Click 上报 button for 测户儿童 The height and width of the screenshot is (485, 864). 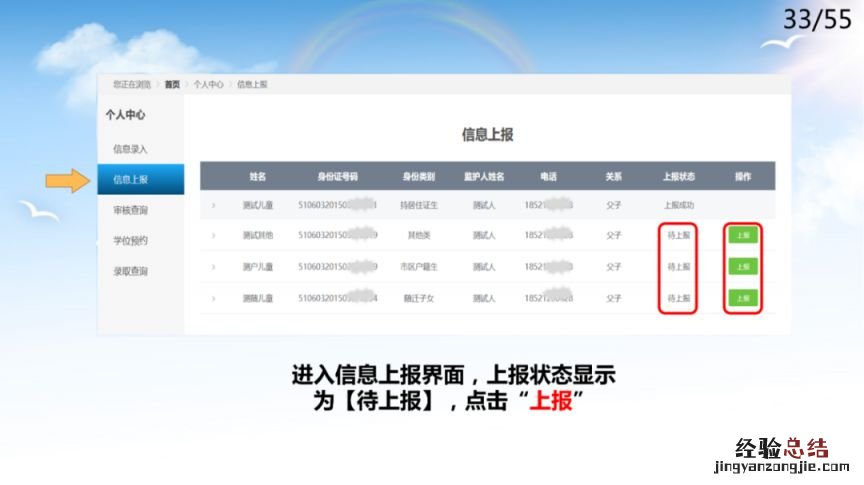point(743,267)
